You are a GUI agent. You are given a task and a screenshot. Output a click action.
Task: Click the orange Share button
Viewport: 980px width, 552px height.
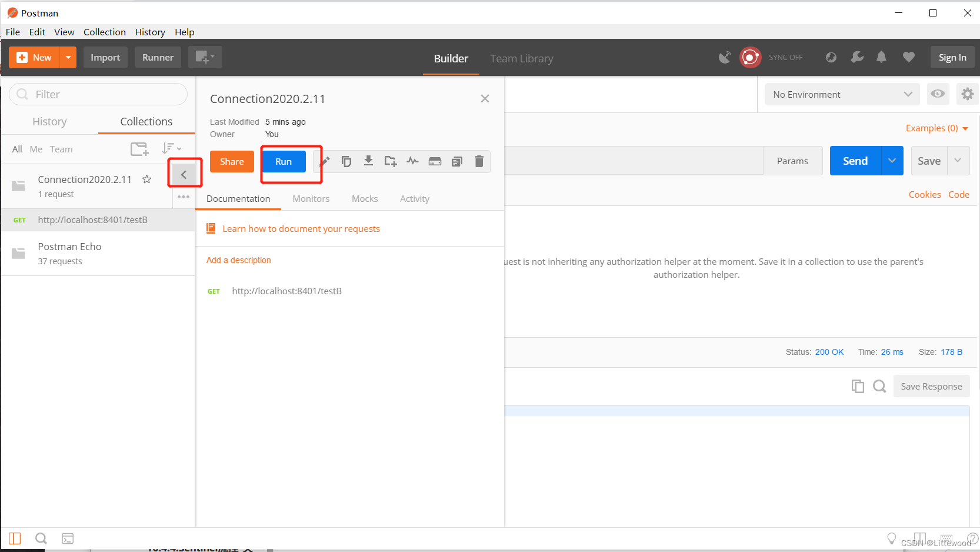(x=232, y=161)
